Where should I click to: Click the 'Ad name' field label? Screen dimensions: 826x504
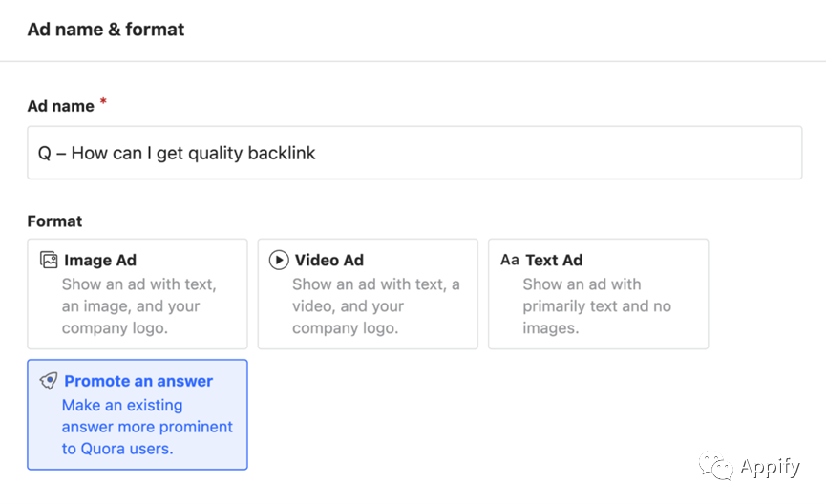60,106
